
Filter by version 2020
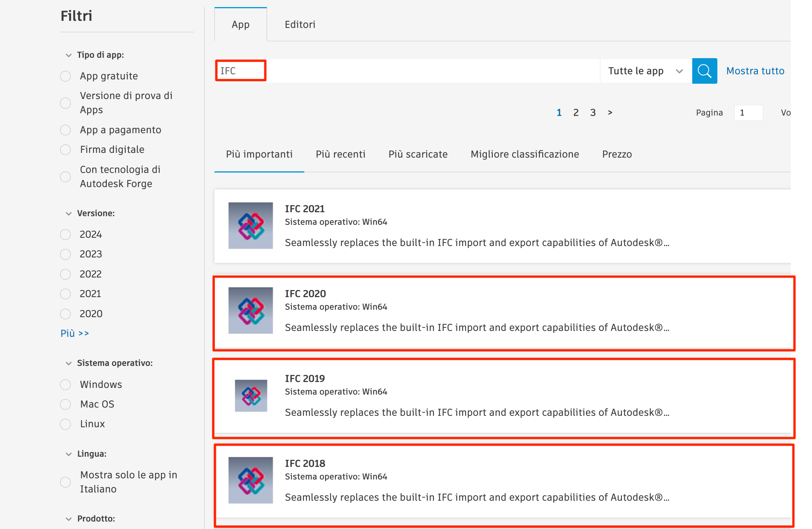[66, 314]
